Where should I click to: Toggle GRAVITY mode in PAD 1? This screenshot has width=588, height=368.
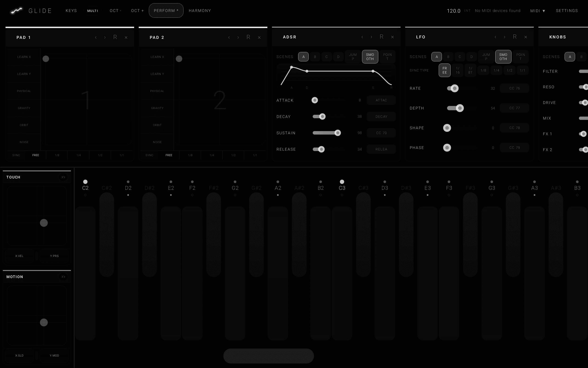tap(24, 108)
